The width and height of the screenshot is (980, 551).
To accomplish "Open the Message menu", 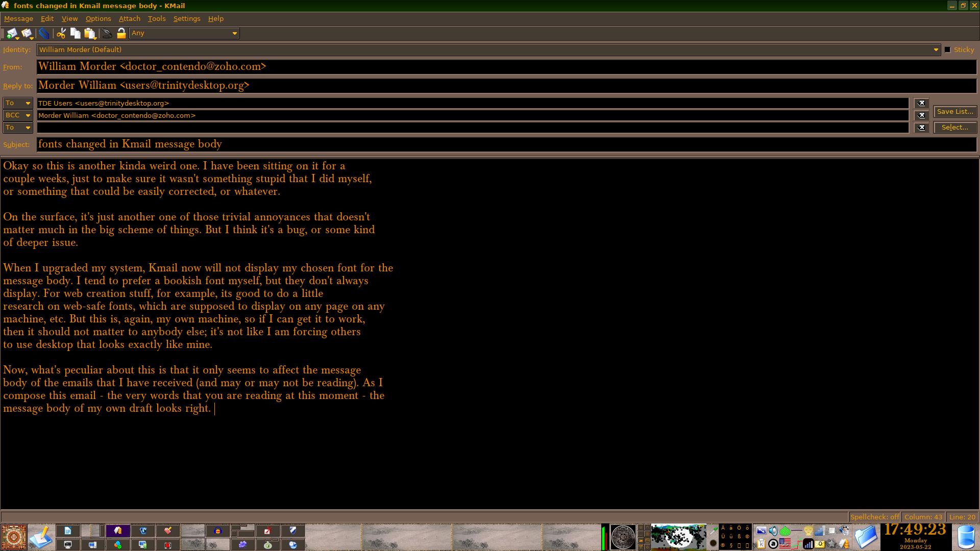I will pyautogui.click(x=18, y=18).
